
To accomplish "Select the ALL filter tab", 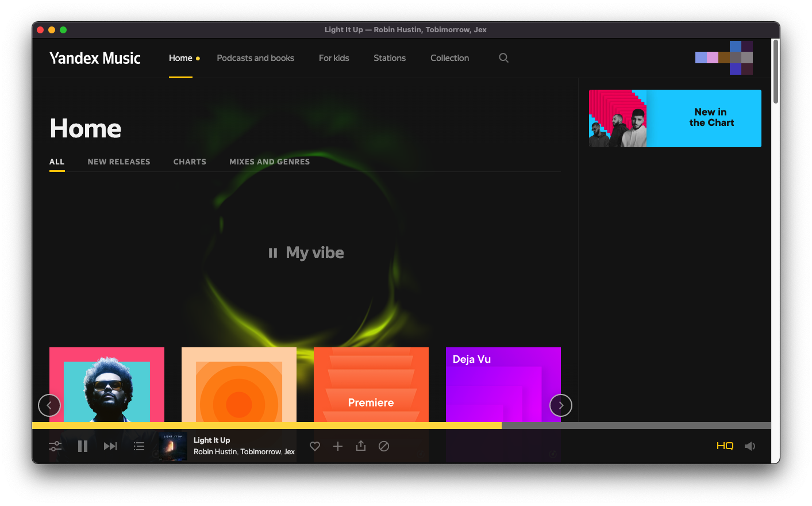I will click(x=57, y=162).
